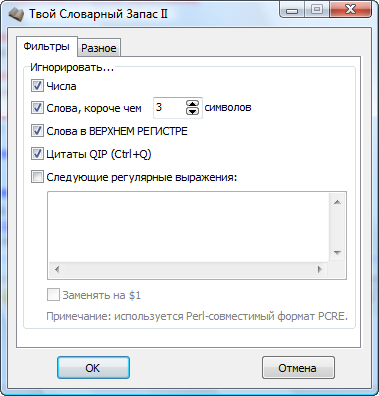Click the up arrow of vertical scrollbar
The width and height of the screenshot is (379, 396).
(337, 202)
